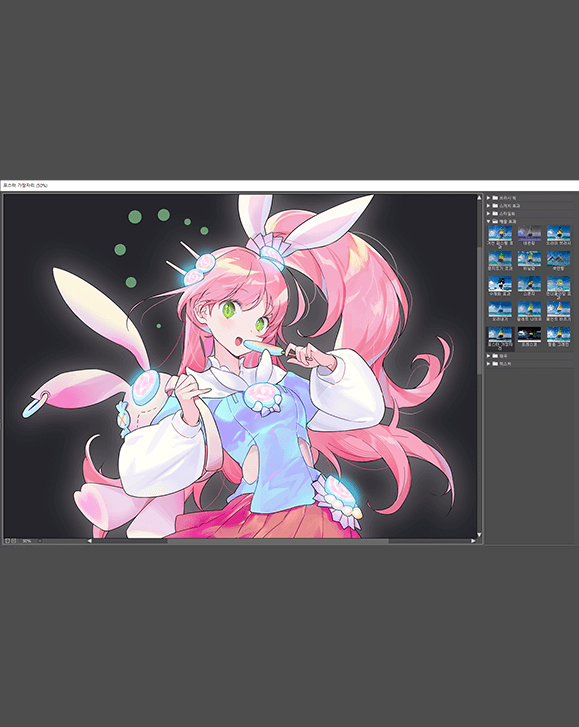Viewport: 579px width, 727px height.
Task: Choose the 팔레트 나이프 (Palette Knife) filter thumbnail
Action: tap(529, 309)
